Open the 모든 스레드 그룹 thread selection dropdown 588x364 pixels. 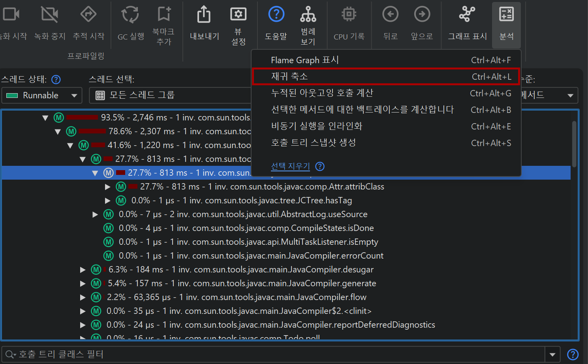170,96
